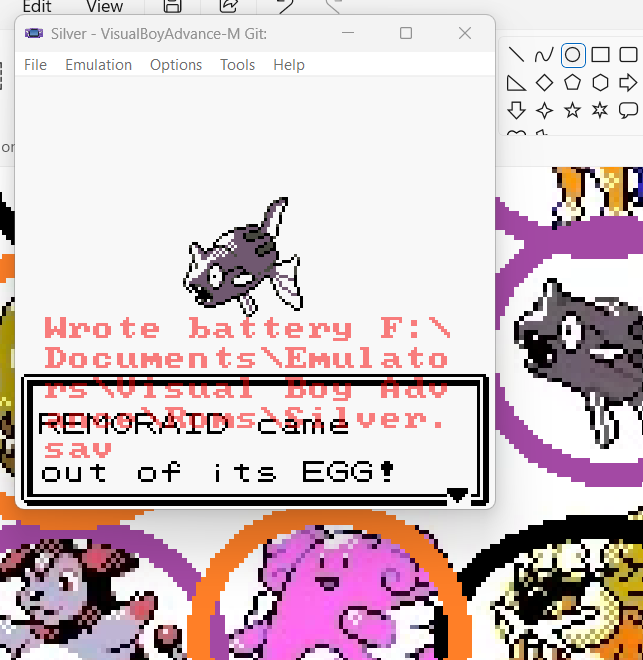The image size is (643, 660).
Task: Open Paint's View menu
Action: [104, 6]
